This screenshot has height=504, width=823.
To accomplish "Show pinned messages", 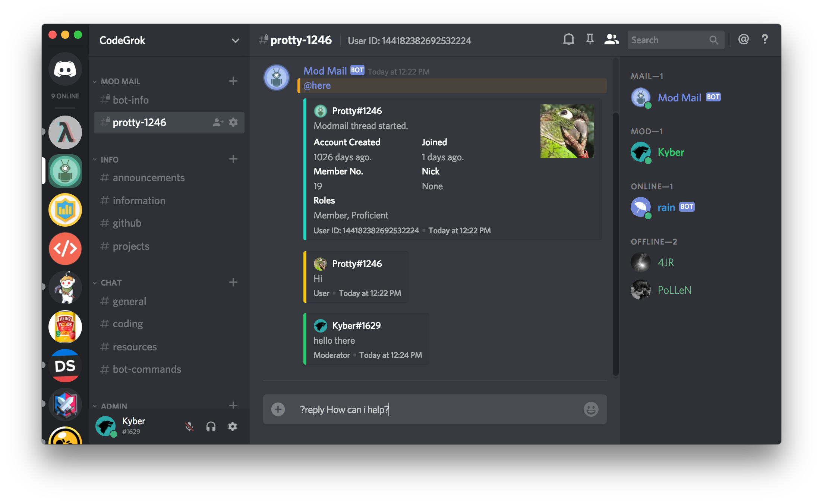I will point(590,40).
